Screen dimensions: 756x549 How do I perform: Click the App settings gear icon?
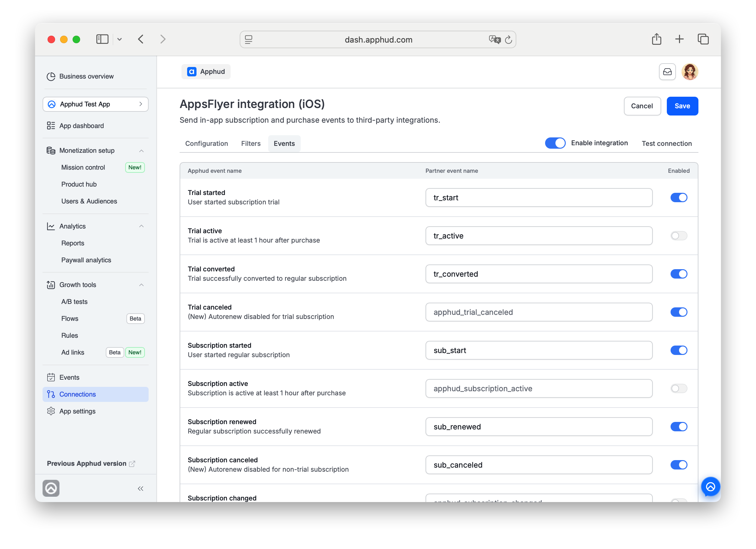[51, 411]
